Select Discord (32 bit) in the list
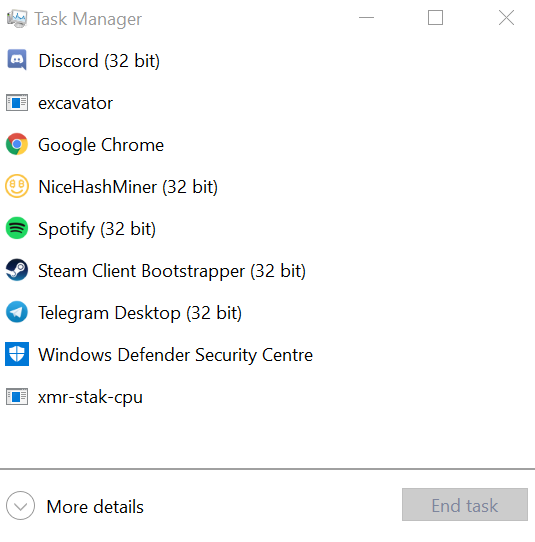535x542 pixels. [268, 60]
